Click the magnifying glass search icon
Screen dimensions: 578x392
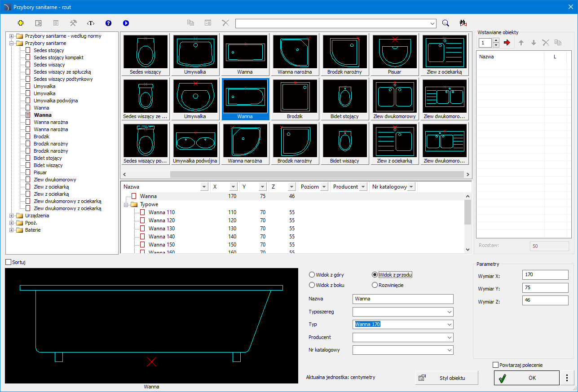click(446, 23)
